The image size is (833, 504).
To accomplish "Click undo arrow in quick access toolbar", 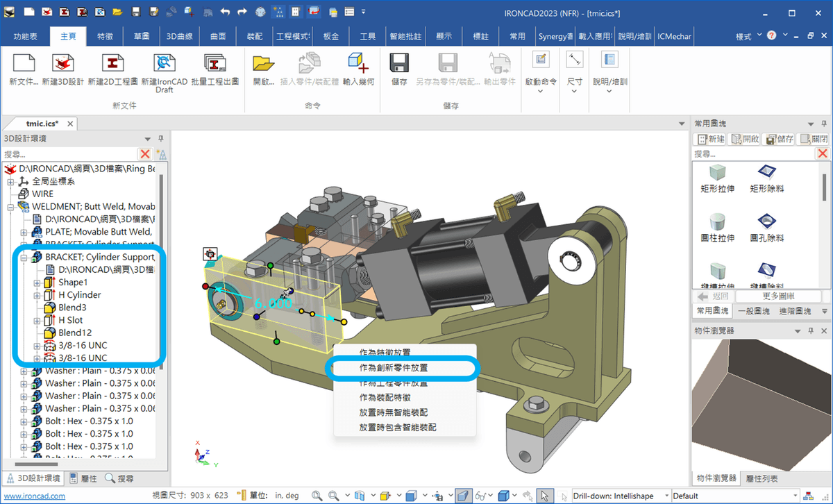I will coord(225,12).
